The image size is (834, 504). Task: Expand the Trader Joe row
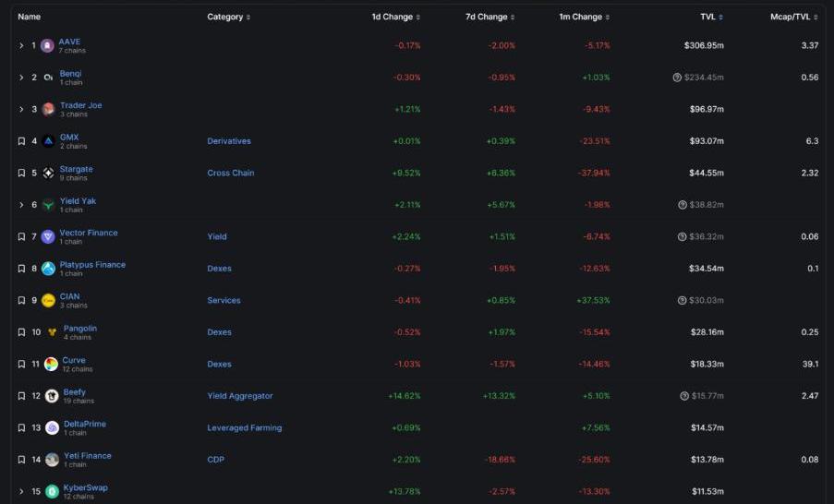pos(21,109)
